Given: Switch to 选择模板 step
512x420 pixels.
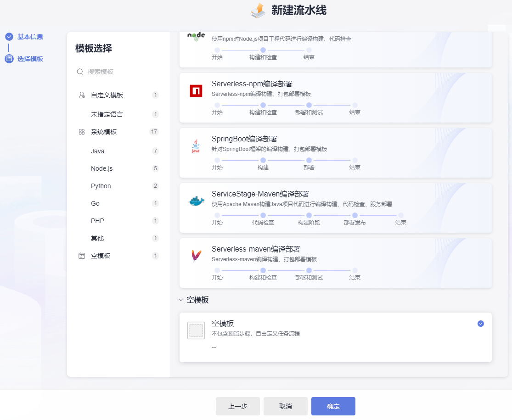Looking at the screenshot, I should (x=30, y=59).
